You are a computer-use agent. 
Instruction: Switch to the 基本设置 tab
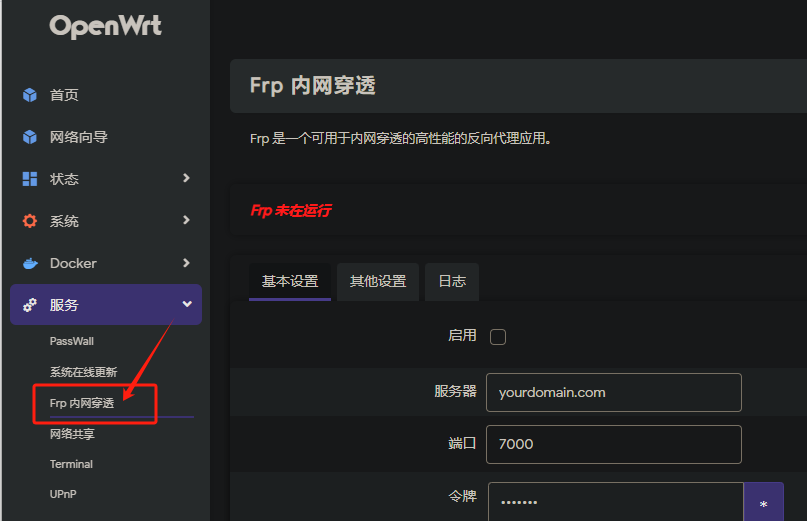pos(290,282)
